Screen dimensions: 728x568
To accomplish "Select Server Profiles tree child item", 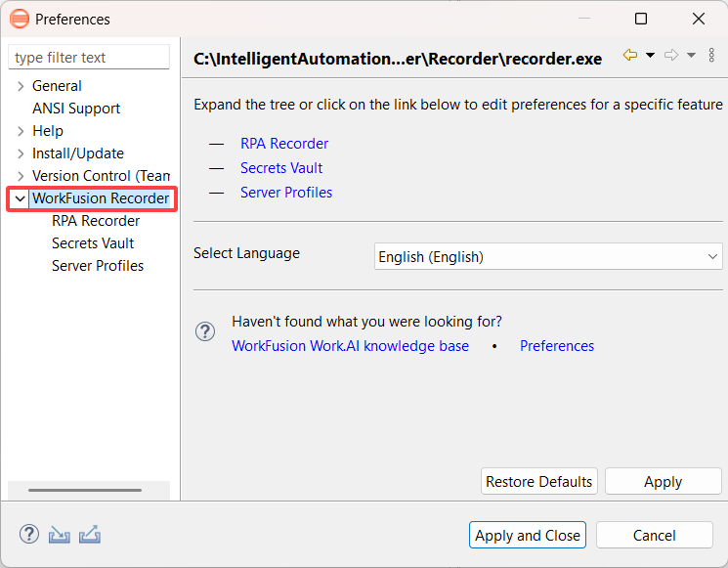I will pos(98,266).
